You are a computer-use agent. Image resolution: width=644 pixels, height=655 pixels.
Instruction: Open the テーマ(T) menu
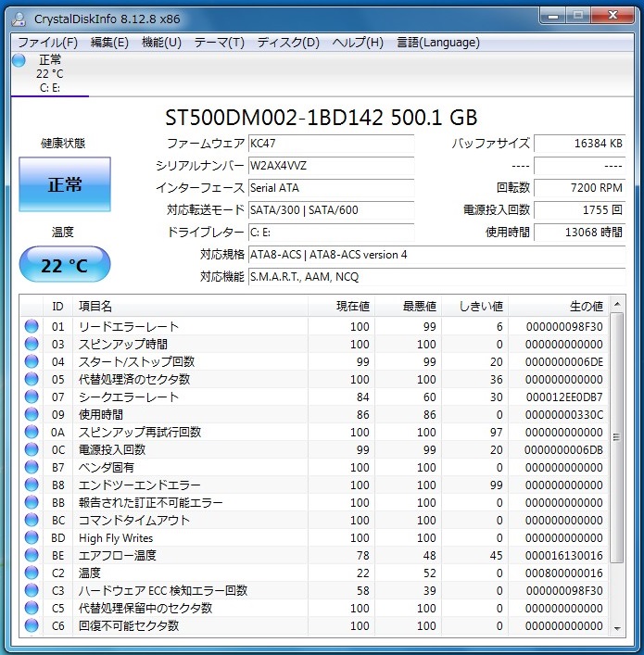[x=219, y=43]
